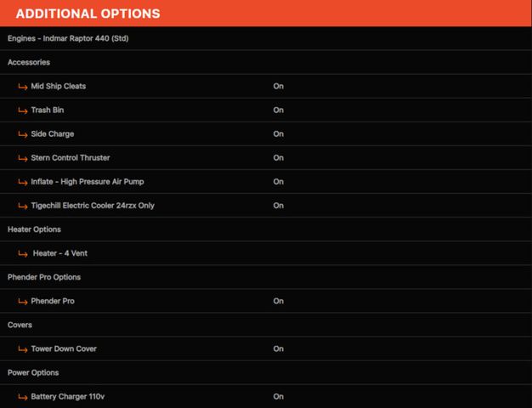Screen dimensions: 532x408
Task: Select the Stern Control Thruster option text
Action: (x=71, y=158)
